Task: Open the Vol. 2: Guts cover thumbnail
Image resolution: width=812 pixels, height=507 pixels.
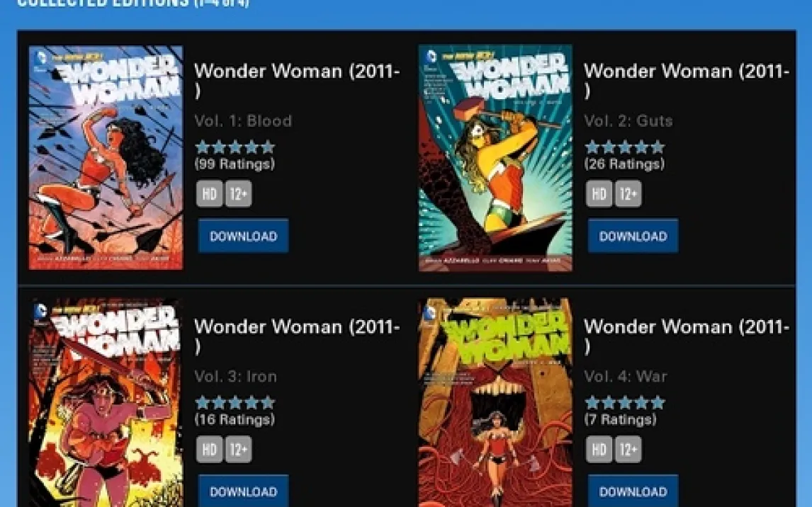Action: pos(495,158)
